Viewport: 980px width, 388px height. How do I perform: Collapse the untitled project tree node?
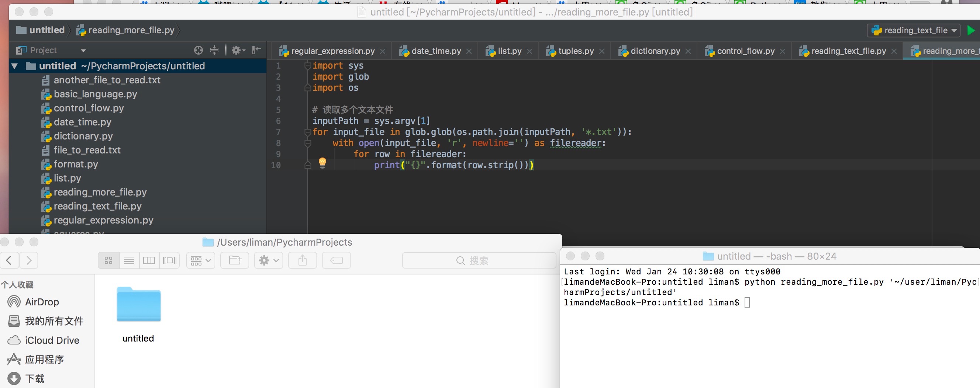click(x=15, y=66)
